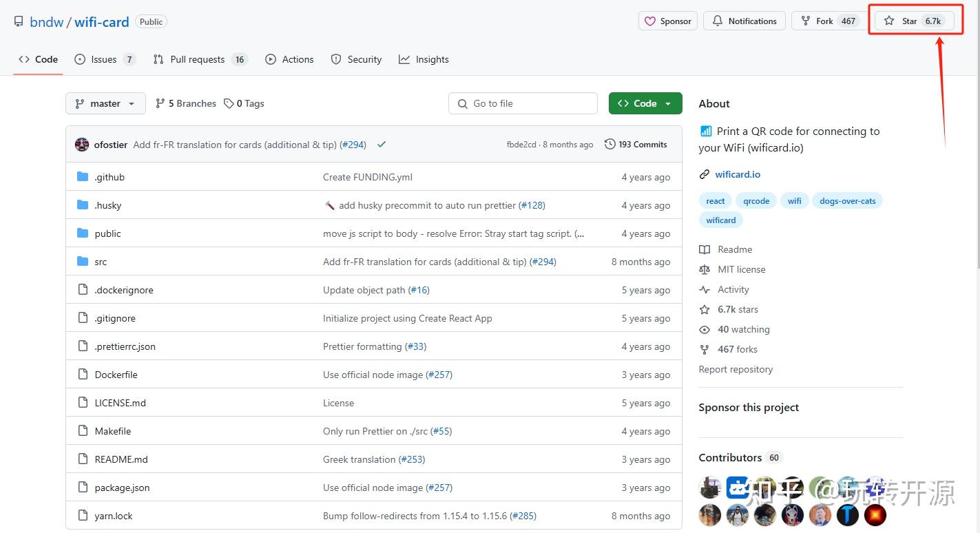Image resolution: width=980 pixels, height=533 pixels.
Task: View the 5 Branches list
Action: coord(186,103)
